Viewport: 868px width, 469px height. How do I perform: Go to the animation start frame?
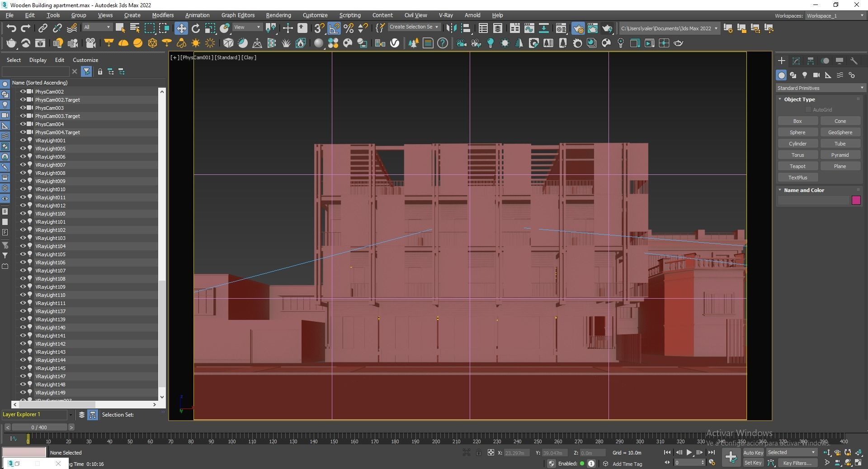click(x=667, y=452)
